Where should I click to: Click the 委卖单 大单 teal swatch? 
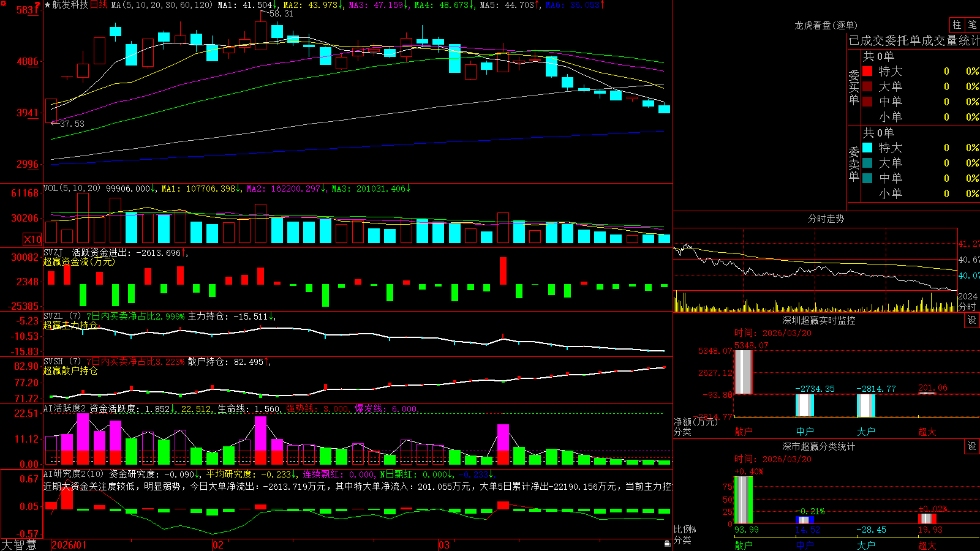click(x=867, y=163)
